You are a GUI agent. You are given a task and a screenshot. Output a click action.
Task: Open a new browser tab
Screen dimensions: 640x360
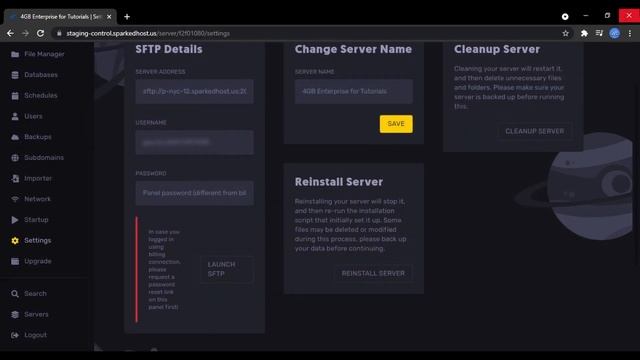pyautogui.click(x=127, y=17)
